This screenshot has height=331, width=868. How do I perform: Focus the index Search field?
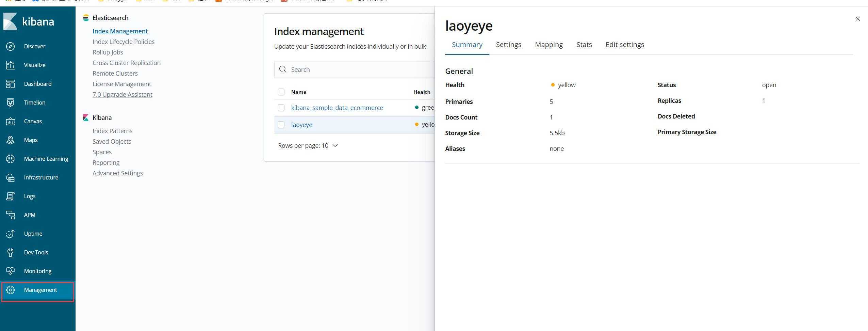[x=355, y=69]
